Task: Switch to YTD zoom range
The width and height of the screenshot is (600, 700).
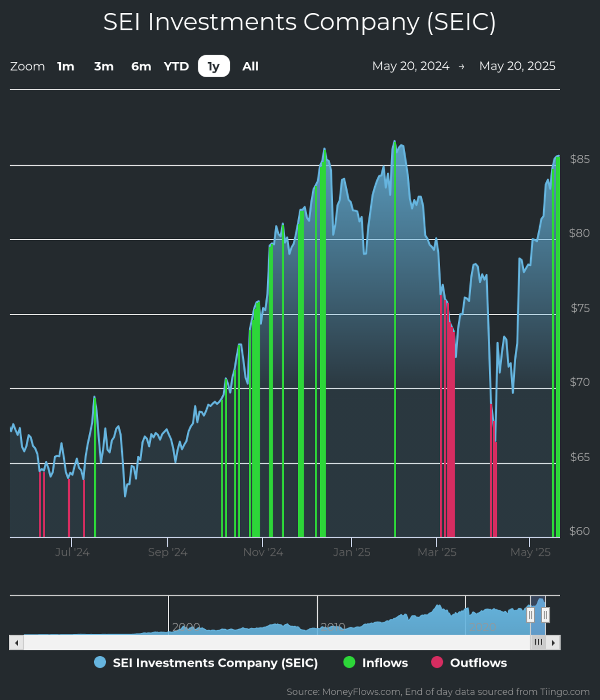Action: point(176,67)
